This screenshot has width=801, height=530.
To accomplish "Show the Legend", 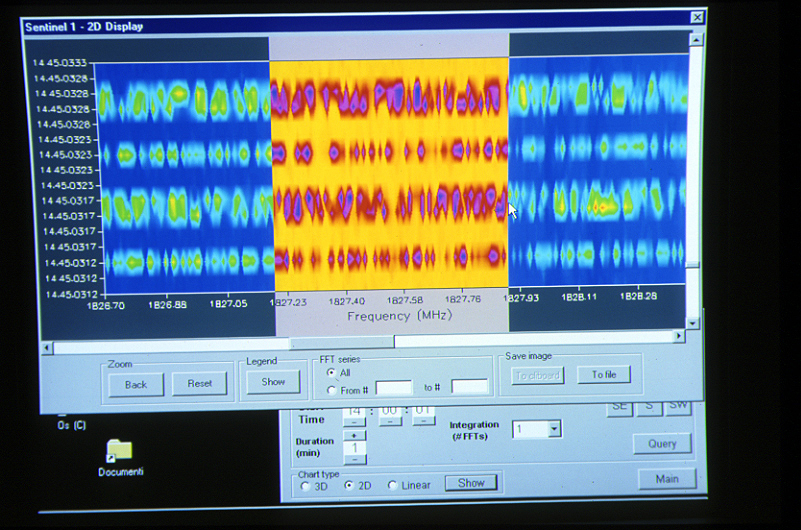I will click(273, 381).
